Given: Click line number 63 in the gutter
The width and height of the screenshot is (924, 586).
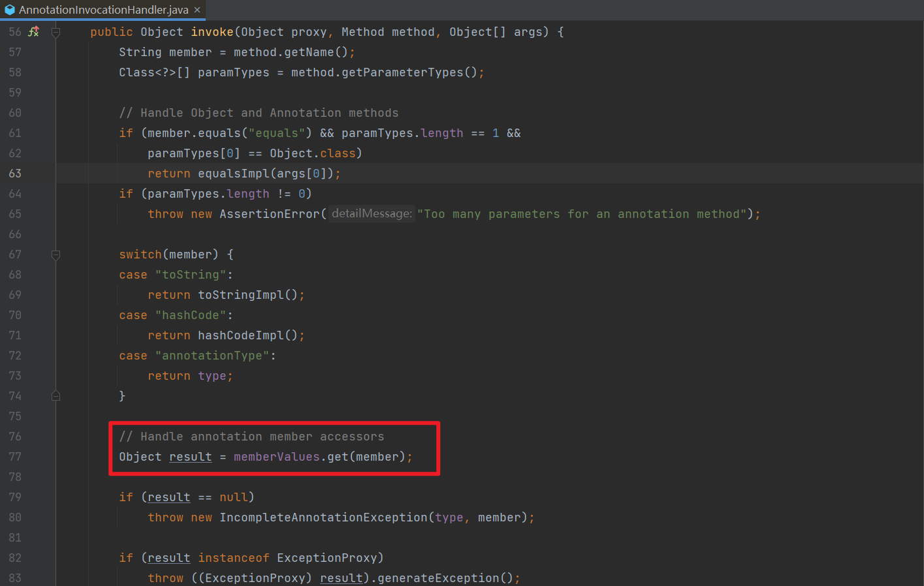Looking at the screenshot, I should coord(16,173).
